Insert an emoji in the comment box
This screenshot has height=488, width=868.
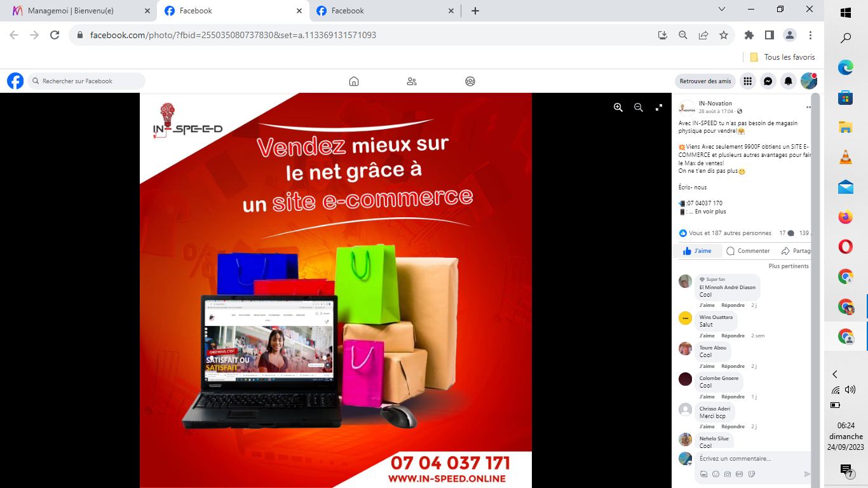click(x=715, y=474)
